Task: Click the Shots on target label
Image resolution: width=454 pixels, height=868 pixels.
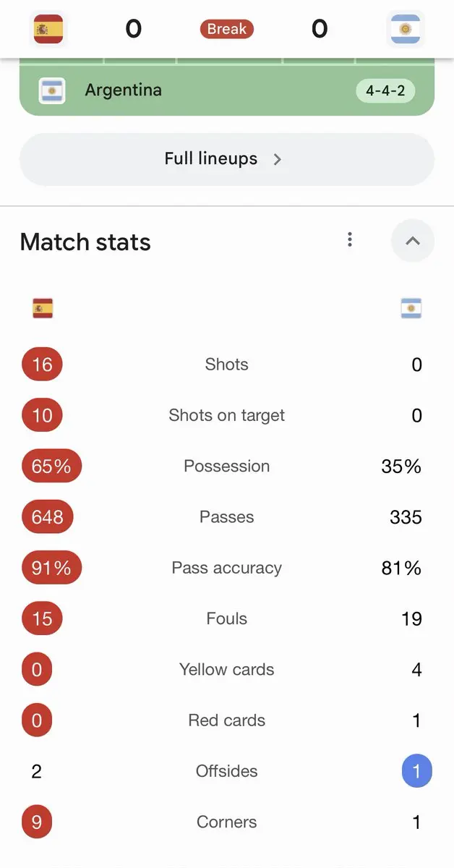Action: (227, 415)
